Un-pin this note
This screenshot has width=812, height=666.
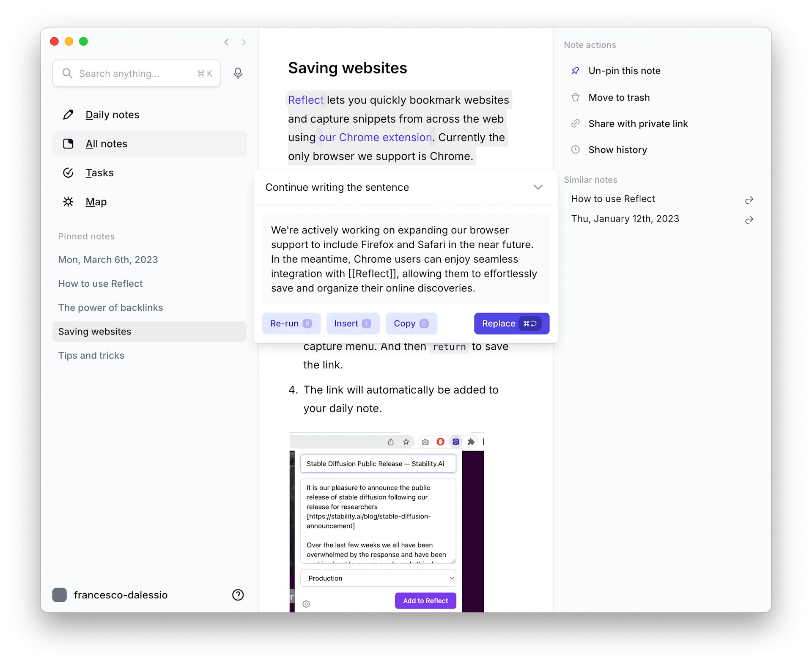(625, 71)
